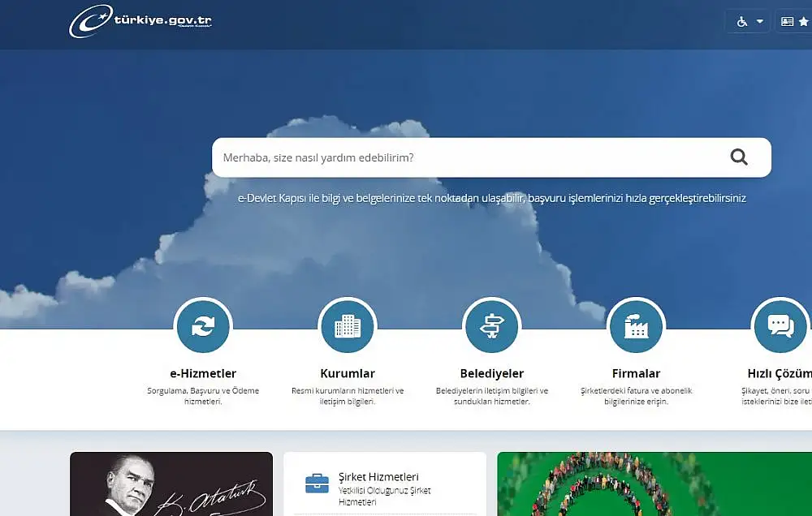The width and height of the screenshot is (812, 516).
Task: Click 'Şirketlerdeki fatura ve abonelik bilgilerinize erişin.' text
Action: coord(636,396)
